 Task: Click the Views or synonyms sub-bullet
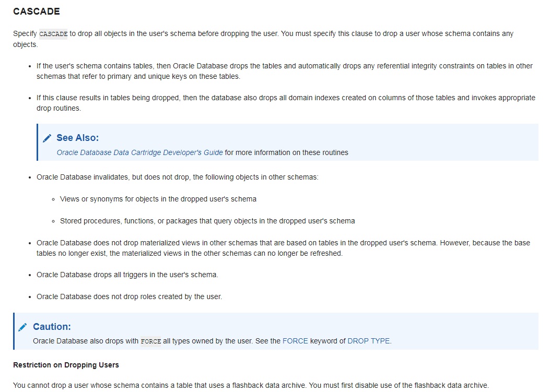[158, 199]
